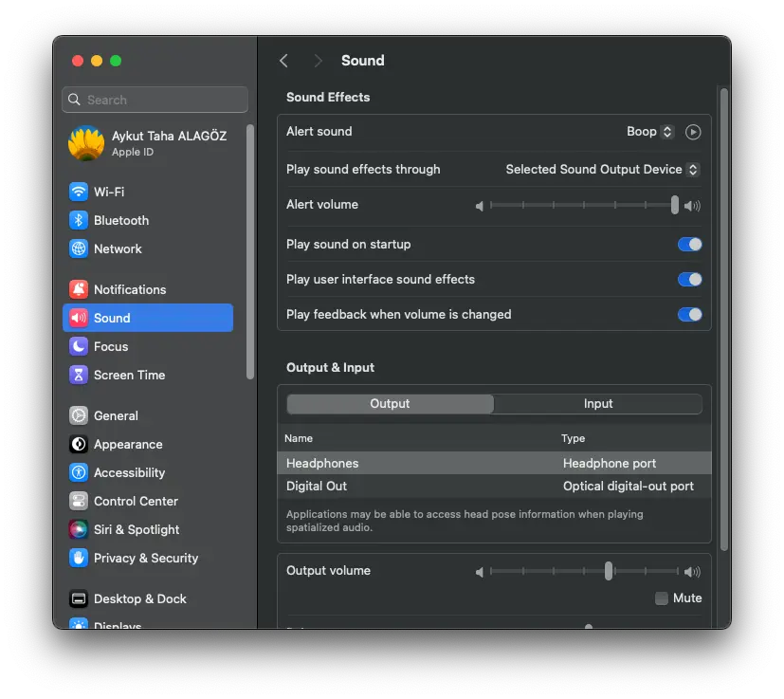Open Focus settings
The height and width of the screenshot is (699, 784).
[111, 346]
